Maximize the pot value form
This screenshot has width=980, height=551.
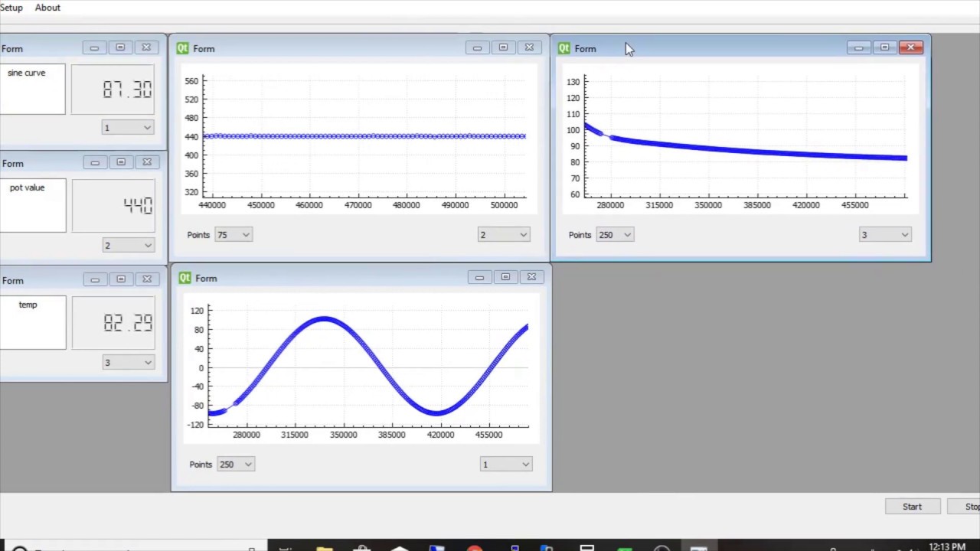pos(121,162)
